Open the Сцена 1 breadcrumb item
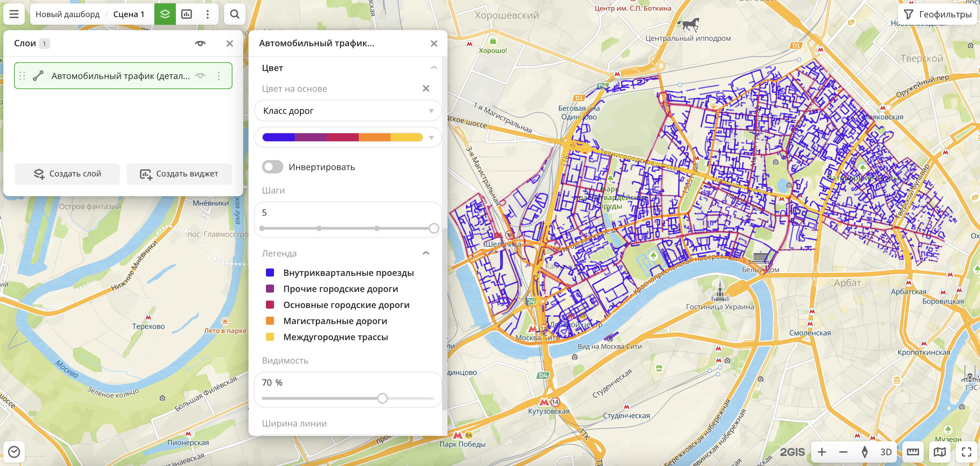Viewport: 980px width, 466px height. (129, 14)
